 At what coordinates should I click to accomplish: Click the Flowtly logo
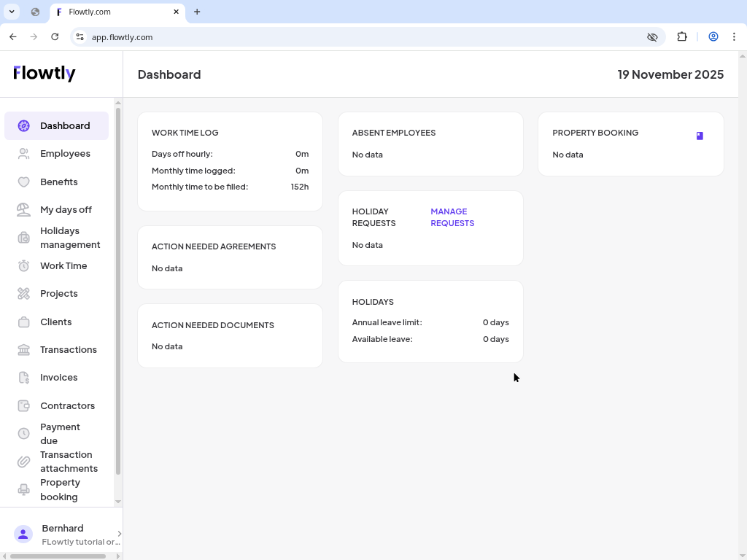(44, 73)
